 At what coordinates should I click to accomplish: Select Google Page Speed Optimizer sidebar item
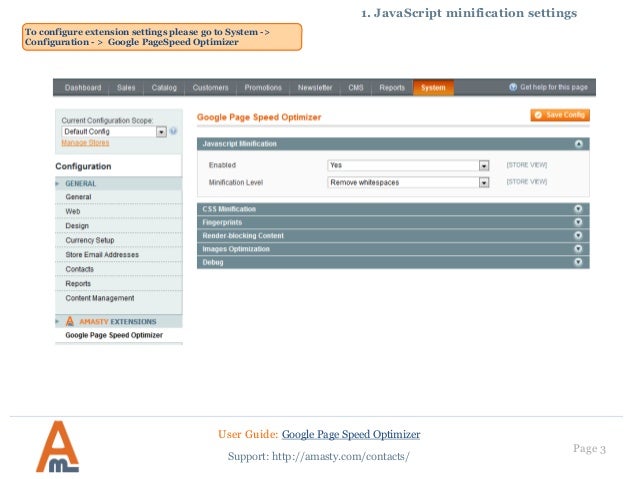(114, 335)
